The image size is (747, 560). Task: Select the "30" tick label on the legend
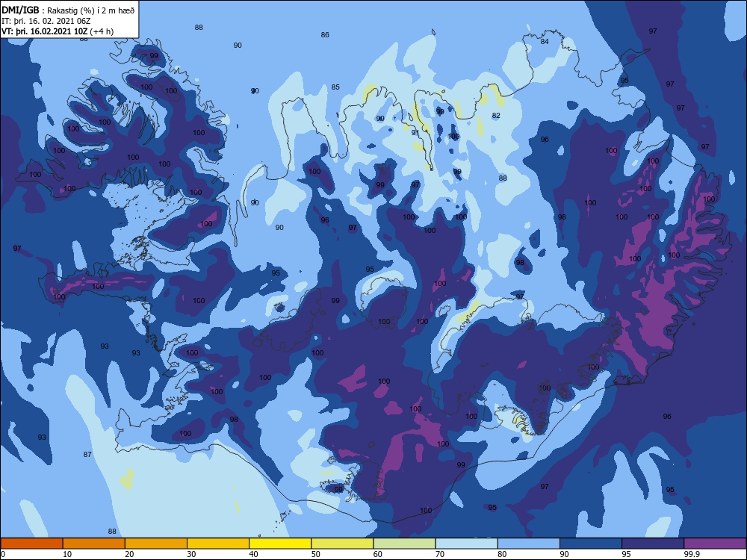pyautogui.click(x=191, y=554)
